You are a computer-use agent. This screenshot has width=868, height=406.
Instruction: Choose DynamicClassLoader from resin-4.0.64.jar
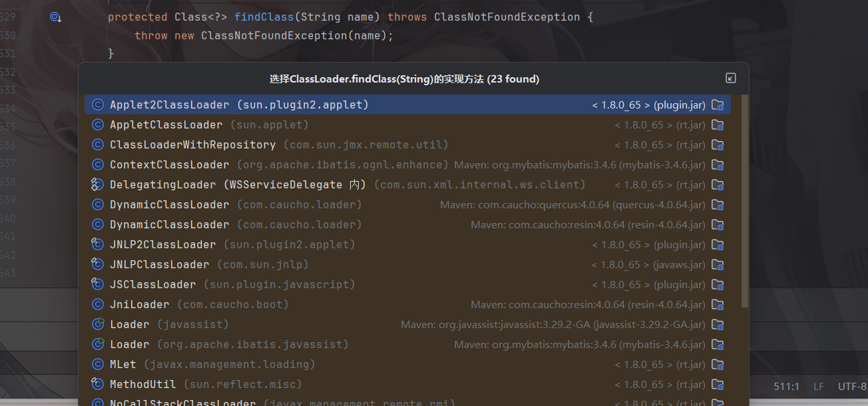(x=169, y=224)
